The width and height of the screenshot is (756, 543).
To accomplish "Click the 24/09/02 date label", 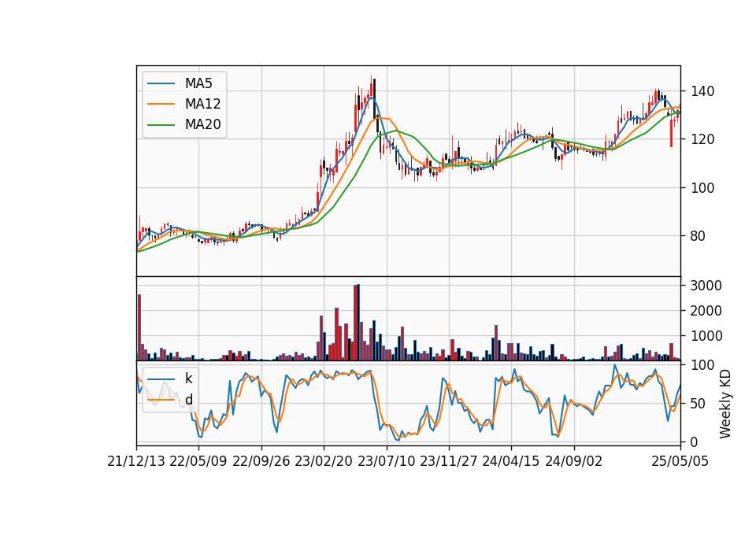I will tap(574, 461).
